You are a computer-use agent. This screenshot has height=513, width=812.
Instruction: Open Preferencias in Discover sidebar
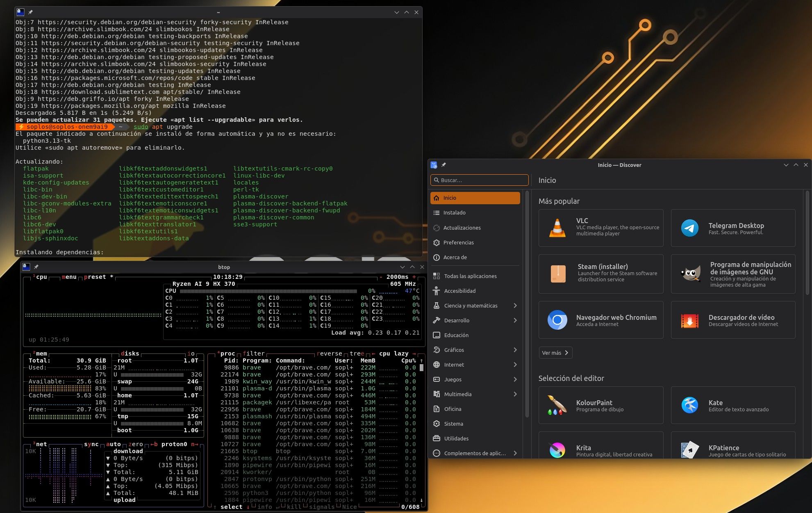pos(475,242)
